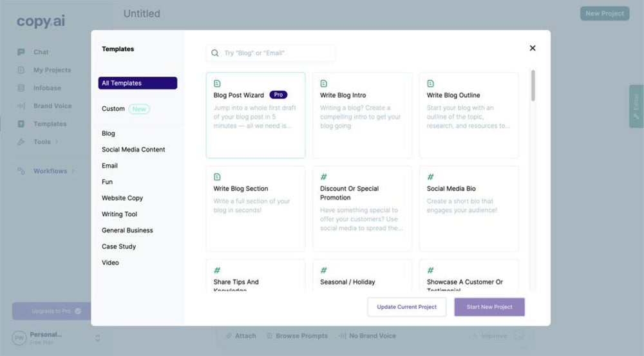
Task: Click the template search input field
Action: [270, 53]
